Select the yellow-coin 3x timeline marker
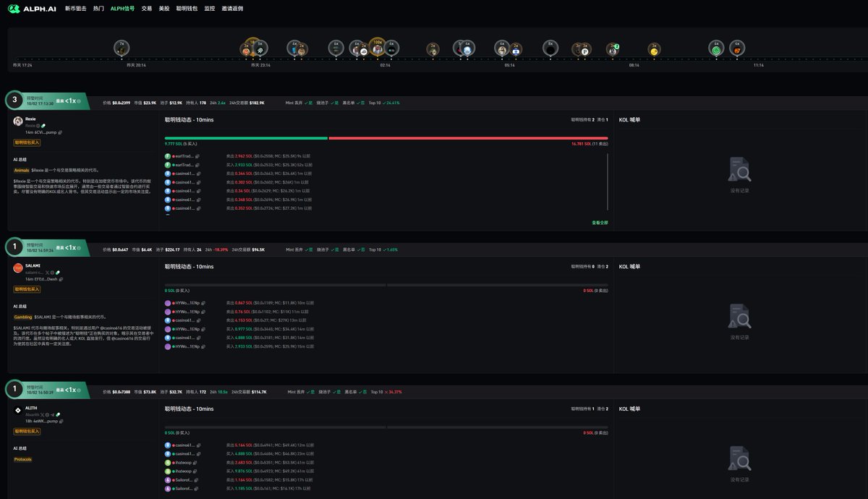Image resolution: width=868 pixels, height=499 pixels. [654, 49]
